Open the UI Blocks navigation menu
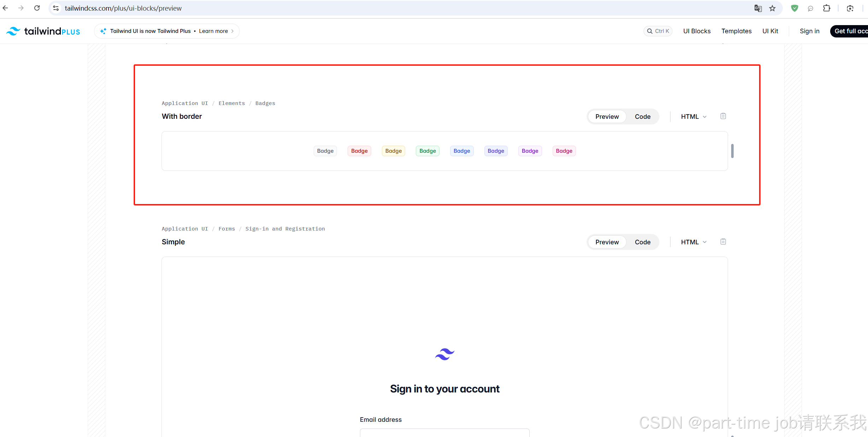868x437 pixels. tap(697, 31)
